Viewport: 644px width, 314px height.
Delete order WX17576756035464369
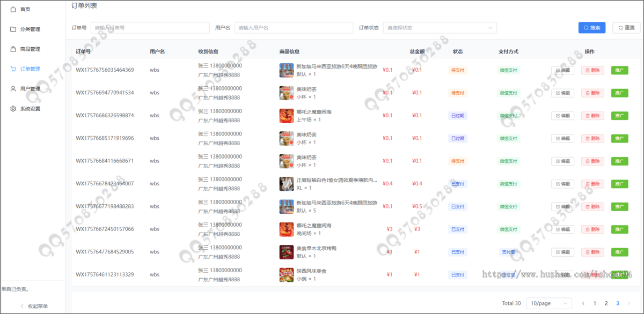click(x=592, y=70)
